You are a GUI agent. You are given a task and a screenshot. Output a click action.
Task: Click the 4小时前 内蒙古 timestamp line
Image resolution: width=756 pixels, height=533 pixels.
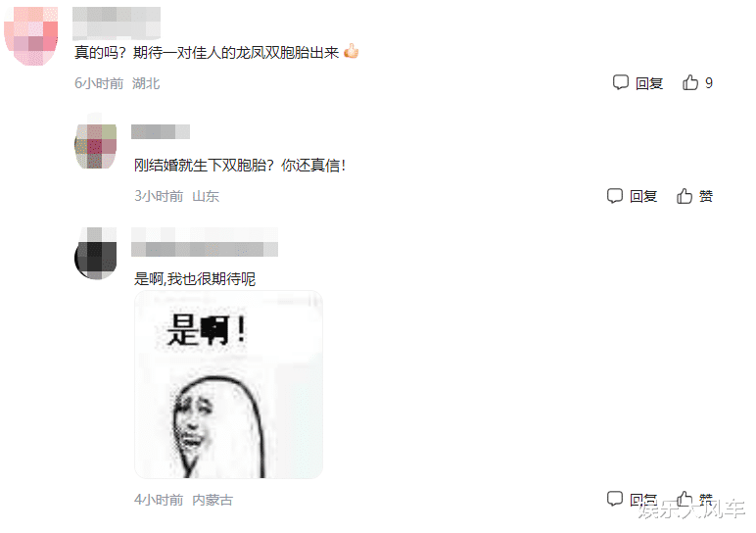pyautogui.click(x=183, y=500)
